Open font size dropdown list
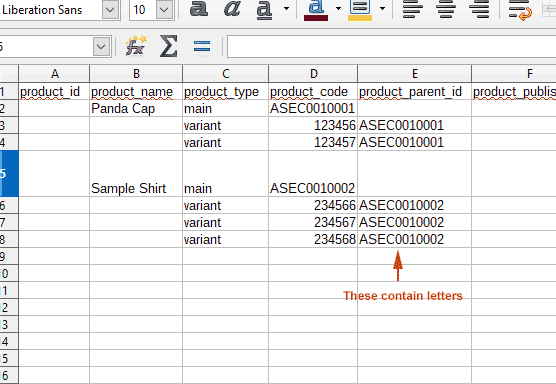556x384 pixels. click(164, 10)
